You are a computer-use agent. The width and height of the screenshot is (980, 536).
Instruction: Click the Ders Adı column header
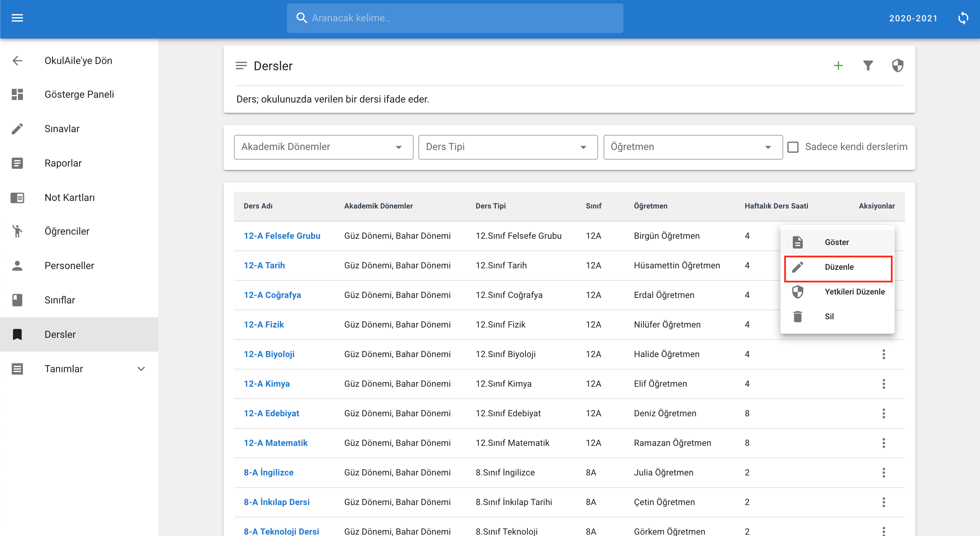point(258,206)
